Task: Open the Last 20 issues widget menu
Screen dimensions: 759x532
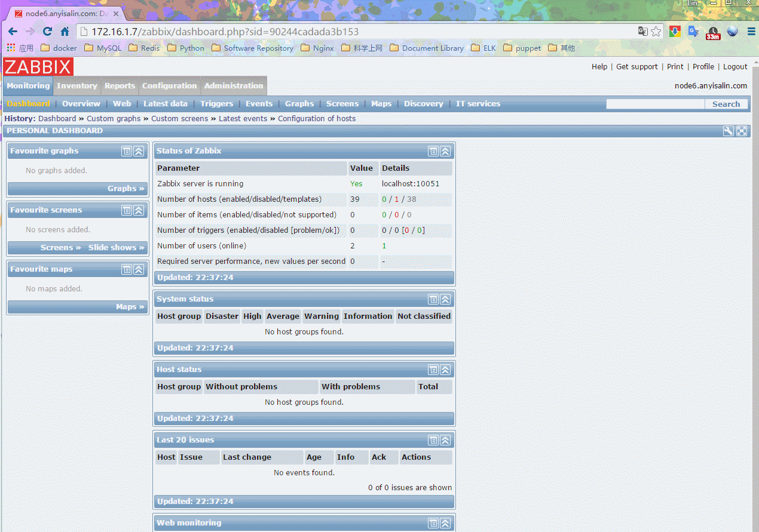Action: point(433,440)
